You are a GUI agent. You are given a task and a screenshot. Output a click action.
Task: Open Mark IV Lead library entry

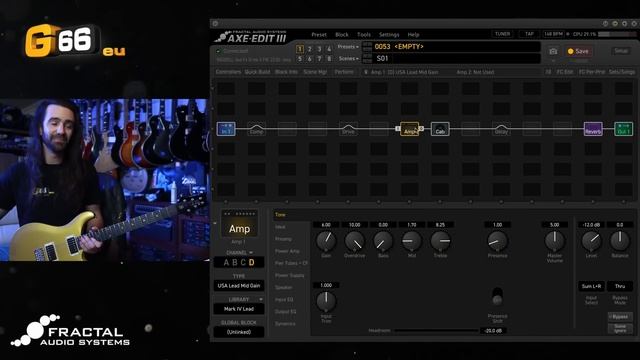pos(239,309)
